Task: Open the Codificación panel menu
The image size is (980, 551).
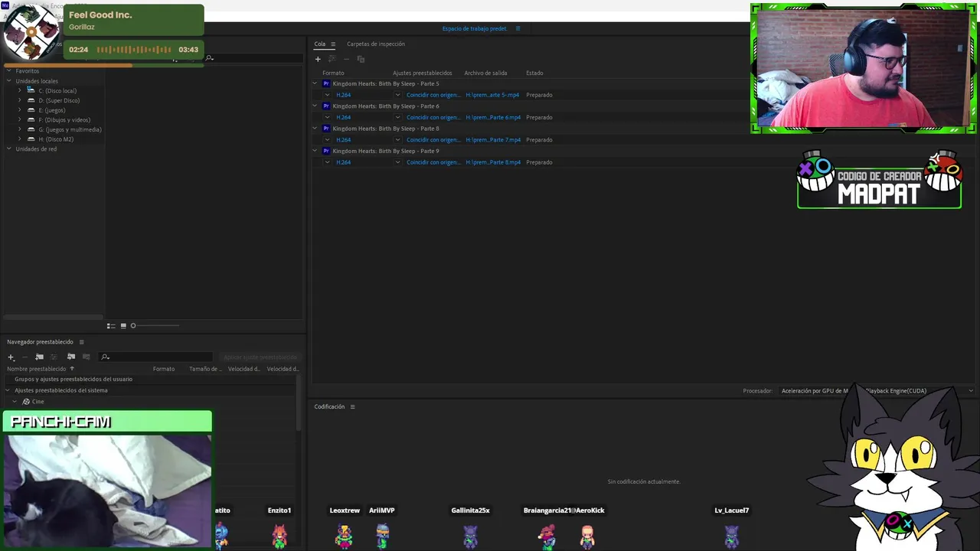Action: pos(352,406)
